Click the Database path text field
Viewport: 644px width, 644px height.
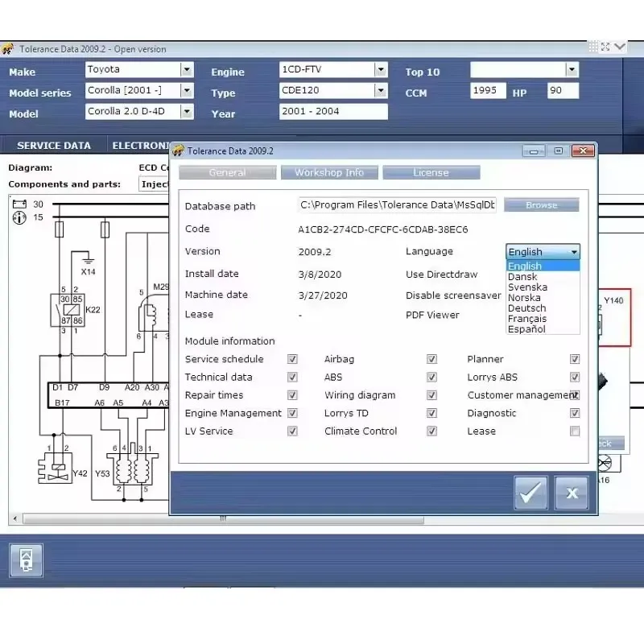tap(398, 205)
